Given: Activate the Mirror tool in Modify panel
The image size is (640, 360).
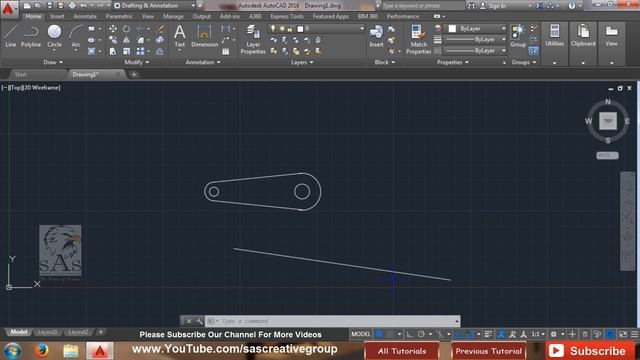Looking at the screenshot, I should point(127,40).
